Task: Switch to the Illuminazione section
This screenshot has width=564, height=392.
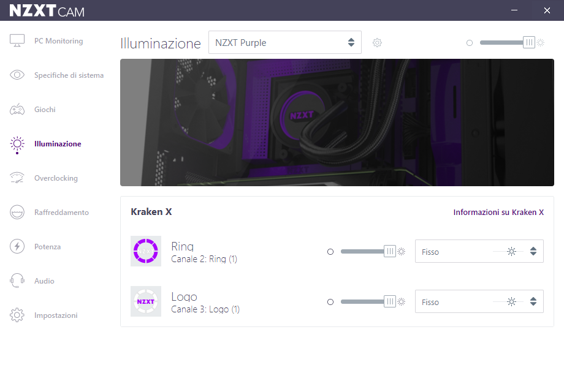Action: [58, 144]
